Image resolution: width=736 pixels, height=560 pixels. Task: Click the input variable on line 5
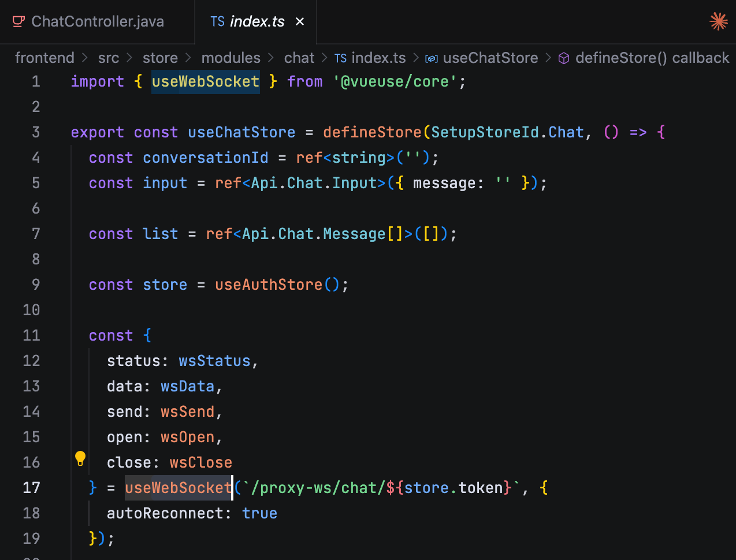click(x=165, y=183)
